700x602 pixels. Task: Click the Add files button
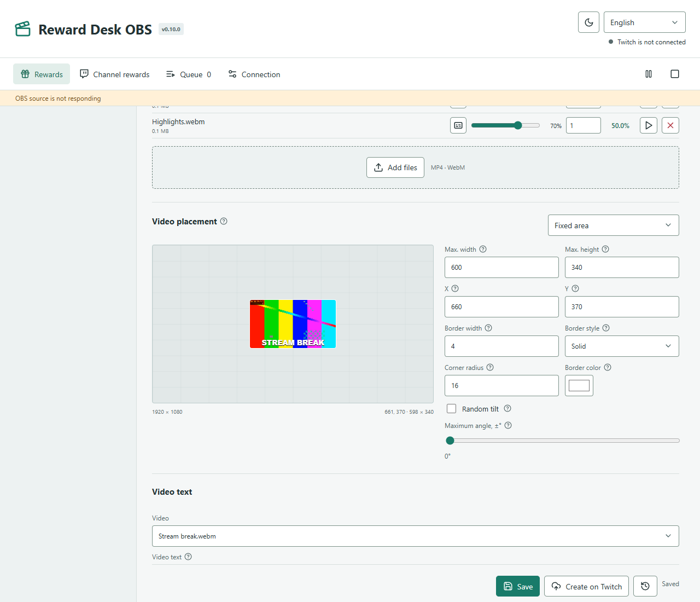395,167
